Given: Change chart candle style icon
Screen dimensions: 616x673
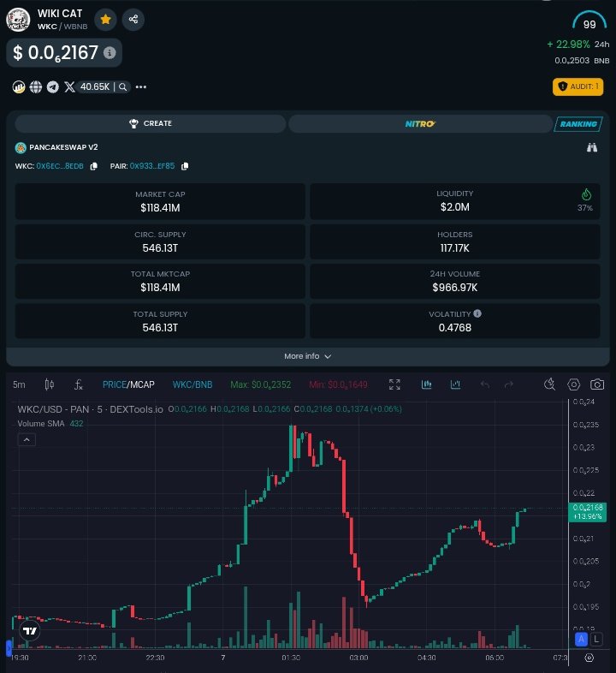Looking at the screenshot, I should 50,384.
